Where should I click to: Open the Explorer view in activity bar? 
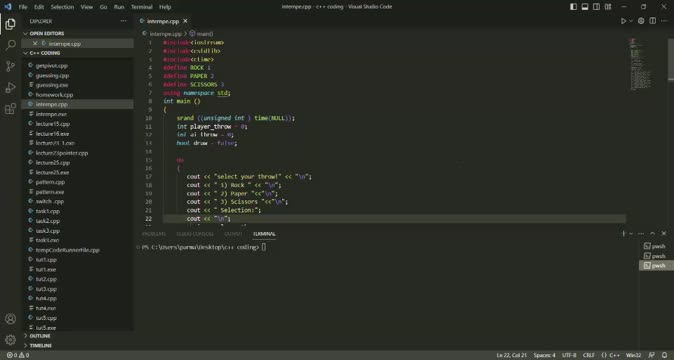(x=10, y=24)
